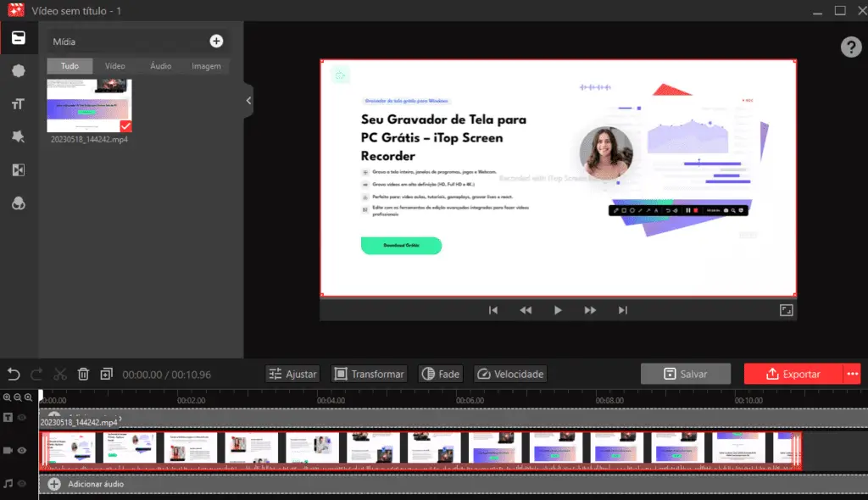The image size is (868, 500).
Task: Select the video clip on timeline
Action: click(x=420, y=451)
